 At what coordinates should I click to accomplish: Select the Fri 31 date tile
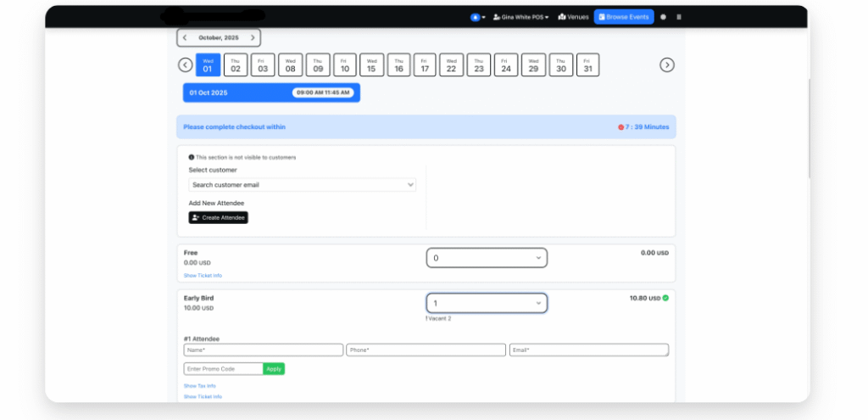(587, 65)
